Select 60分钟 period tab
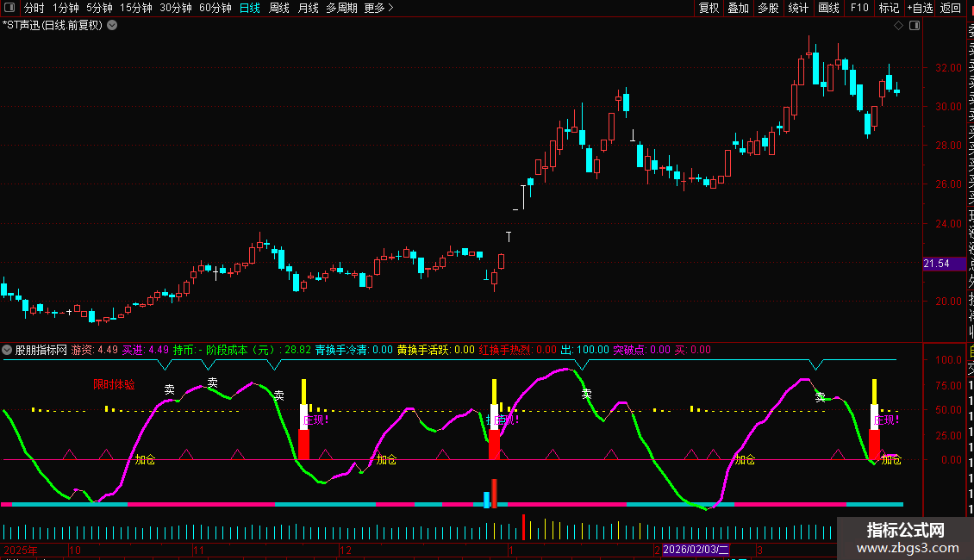 (x=215, y=8)
